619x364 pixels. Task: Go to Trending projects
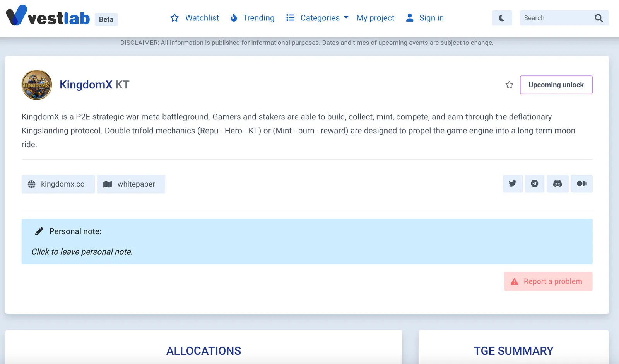click(252, 18)
